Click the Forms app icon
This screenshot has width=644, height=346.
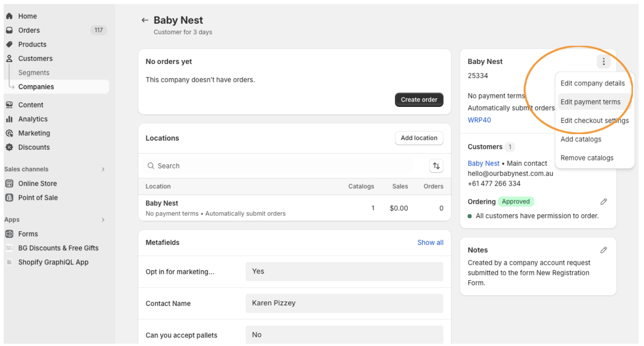(x=9, y=234)
